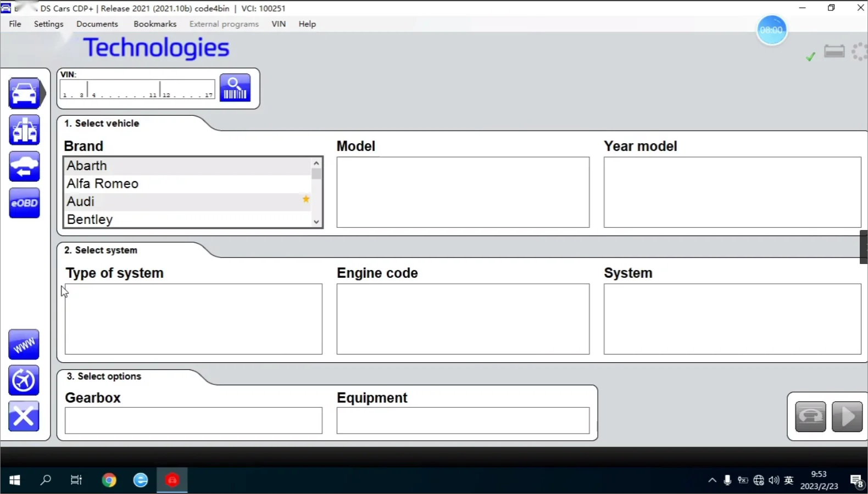
Task: Show hidden system tray icons
Action: 712,480
